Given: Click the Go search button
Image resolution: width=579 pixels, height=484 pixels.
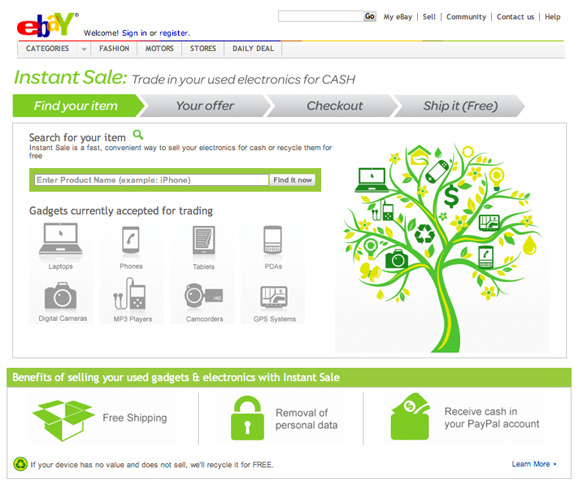Looking at the screenshot, I should [370, 16].
